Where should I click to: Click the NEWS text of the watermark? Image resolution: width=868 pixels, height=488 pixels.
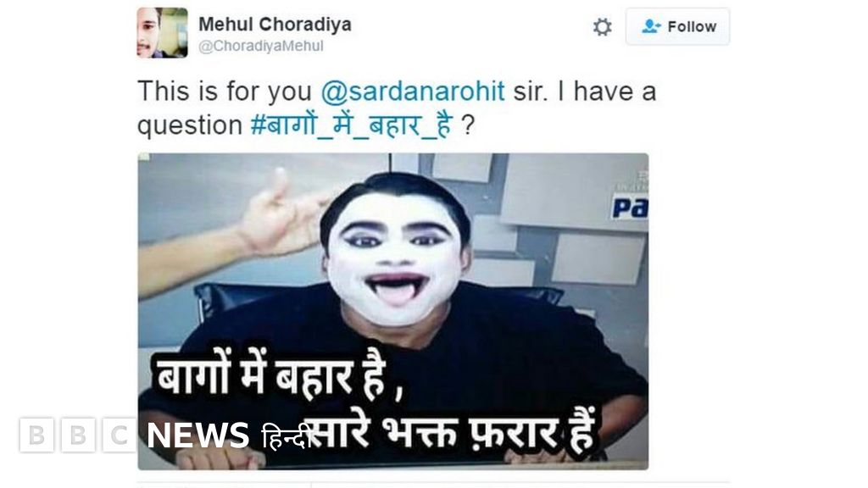[x=198, y=435]
